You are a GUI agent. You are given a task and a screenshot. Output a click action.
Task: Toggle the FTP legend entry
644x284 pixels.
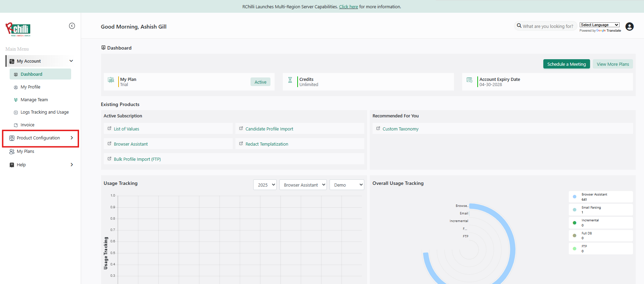[584, 249]
